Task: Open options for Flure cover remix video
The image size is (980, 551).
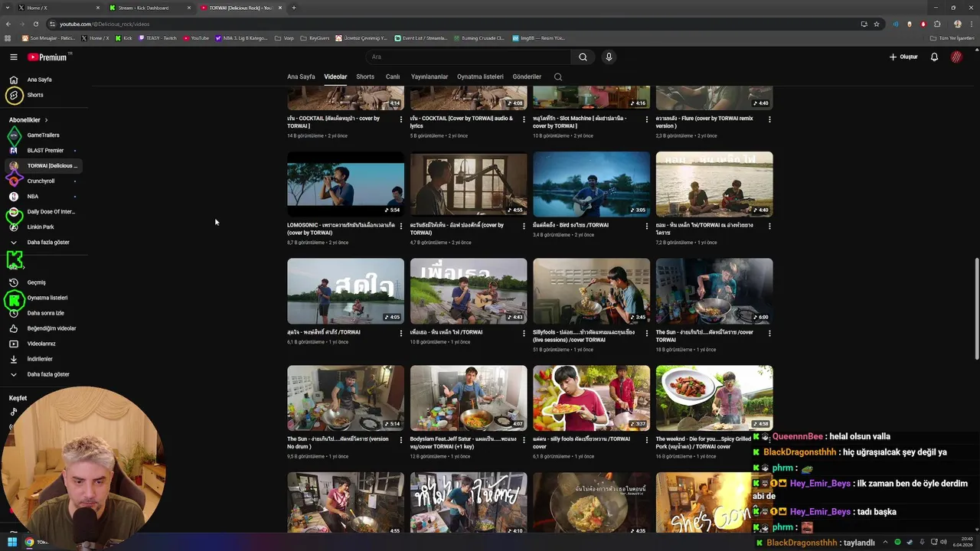Action: tap(769, 119)
